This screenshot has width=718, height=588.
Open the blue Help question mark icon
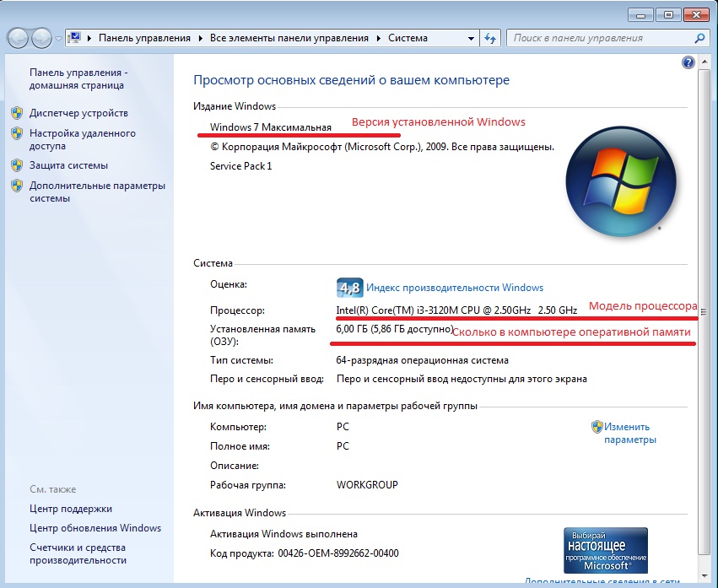click(688, 62)
